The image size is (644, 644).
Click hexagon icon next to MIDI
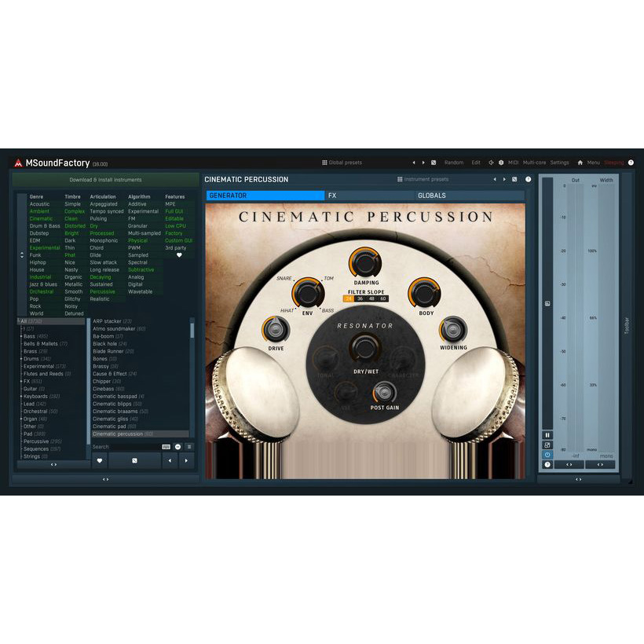(501, 163)
